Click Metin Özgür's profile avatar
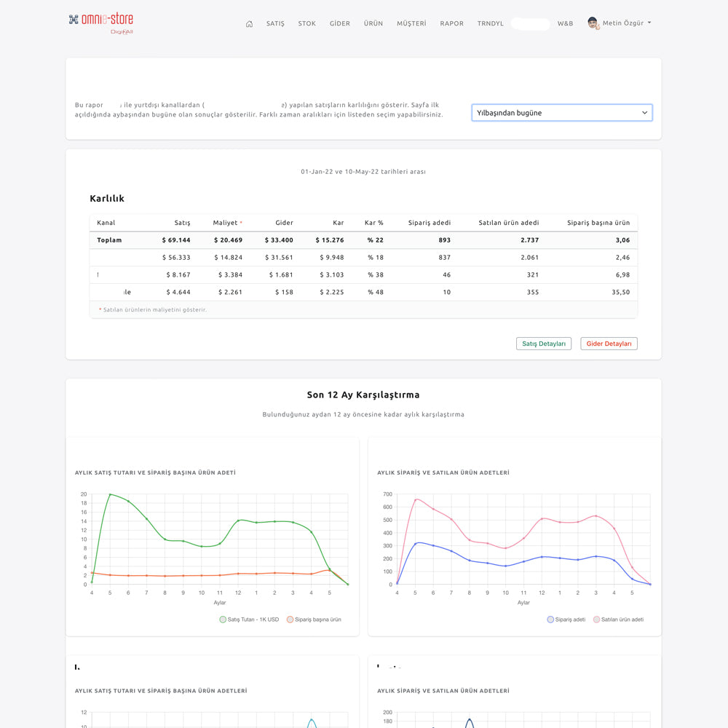728x728 pixels. point(593,23)
